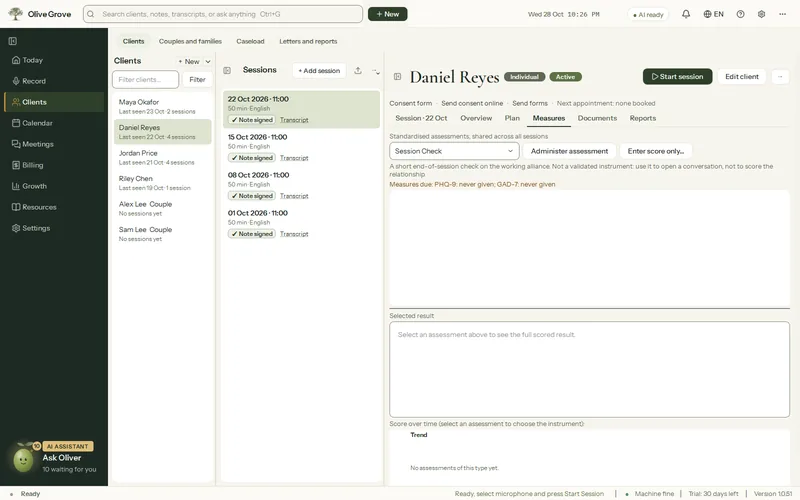Open the help question mark icon
The height and width of the screenshot is (500, 800).
click(x=740, y=14)
